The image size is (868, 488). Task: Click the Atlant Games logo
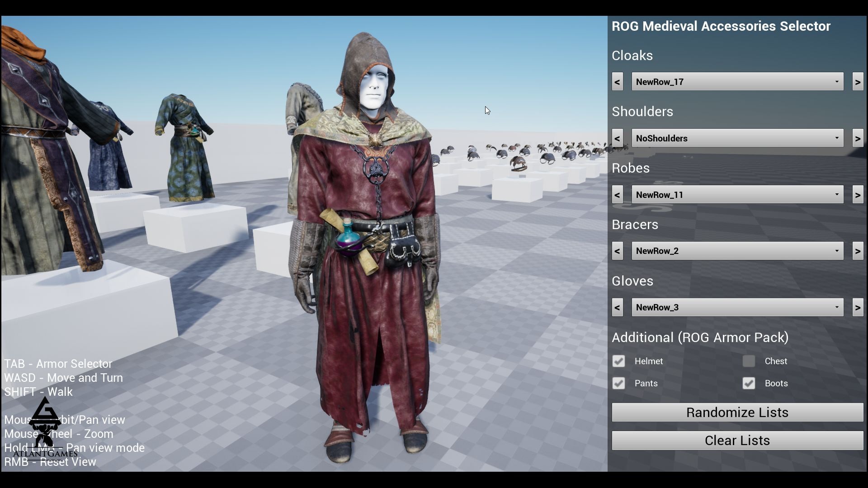[45, 427]
